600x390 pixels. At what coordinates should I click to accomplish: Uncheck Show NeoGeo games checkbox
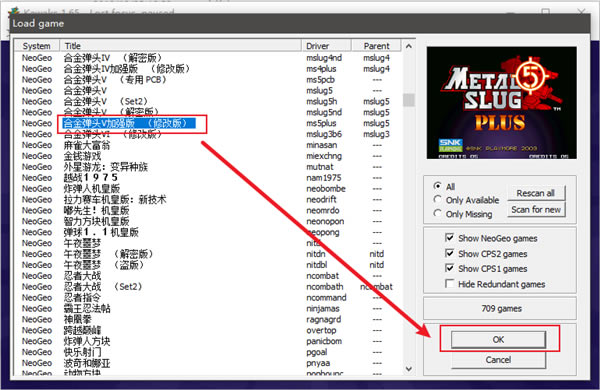point(450,238)
